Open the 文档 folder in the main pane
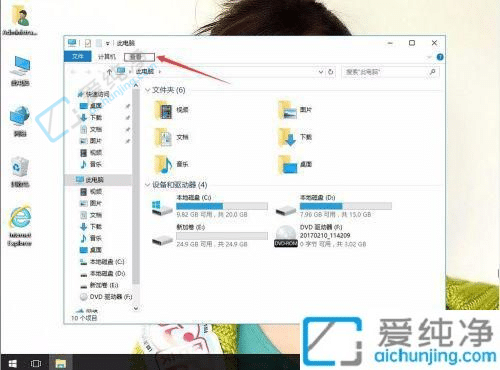The image size is (500, 370). coord(172,137)
